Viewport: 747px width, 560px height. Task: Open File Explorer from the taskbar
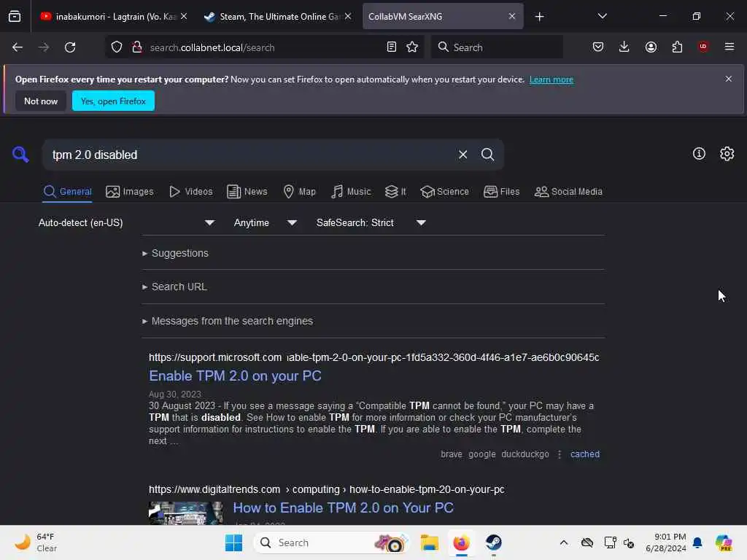pyautogui.click(x=429, y=542)
